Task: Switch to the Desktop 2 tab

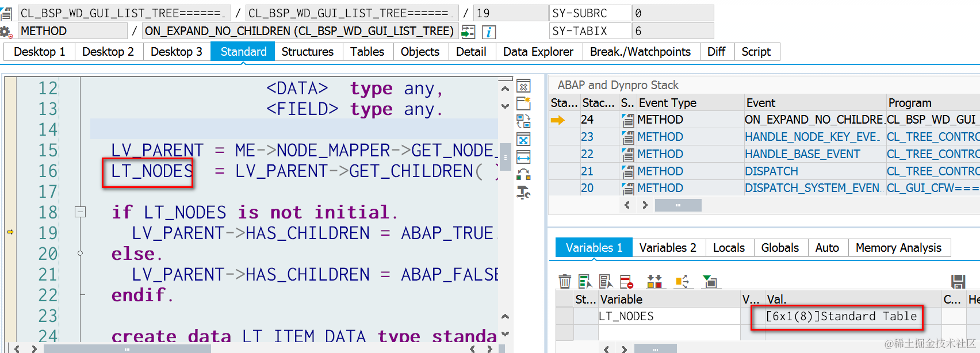Action: coord(108,52)
